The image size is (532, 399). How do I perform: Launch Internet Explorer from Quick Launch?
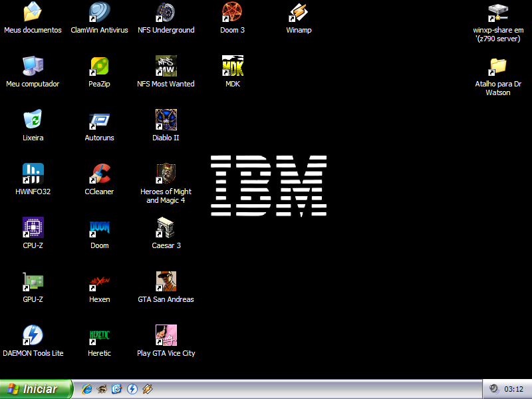point(87,389)
